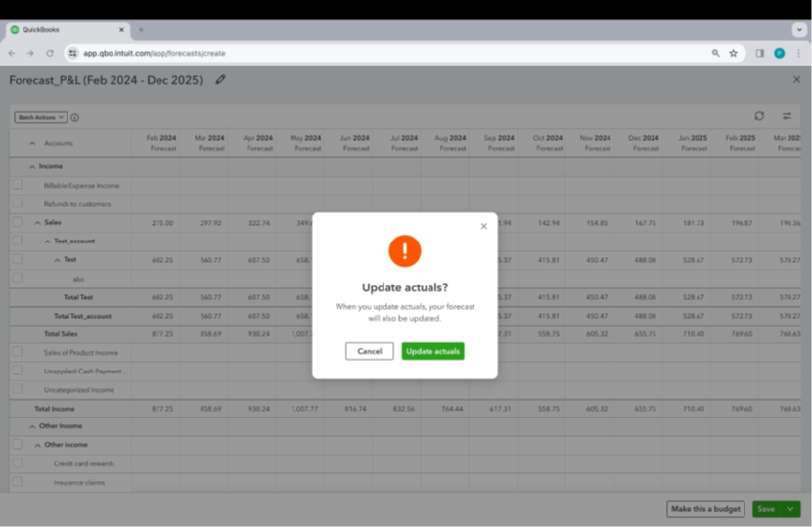812x527 pixels.
Task: Open the browser side panel icon
Action: point(759,53)
